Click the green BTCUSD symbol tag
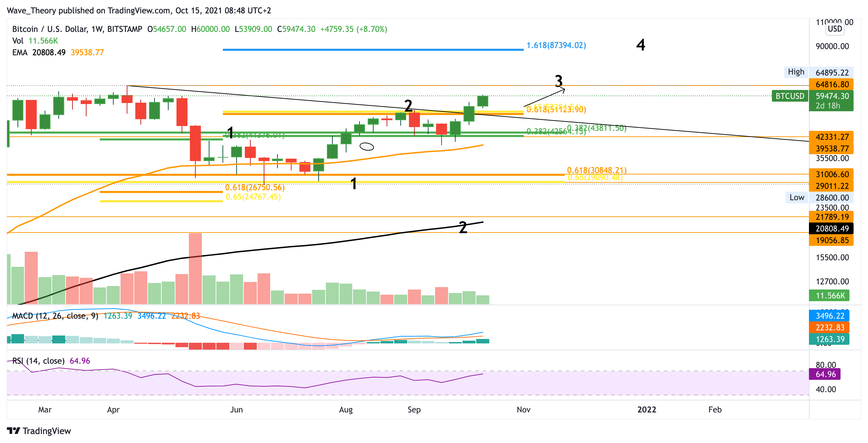The image size is (868, 443). pos(790,96)
